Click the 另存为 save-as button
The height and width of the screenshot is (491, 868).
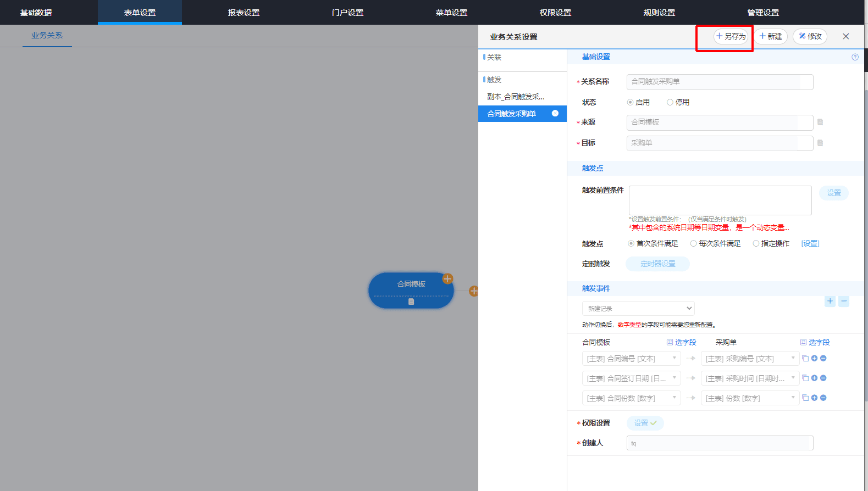731,36
